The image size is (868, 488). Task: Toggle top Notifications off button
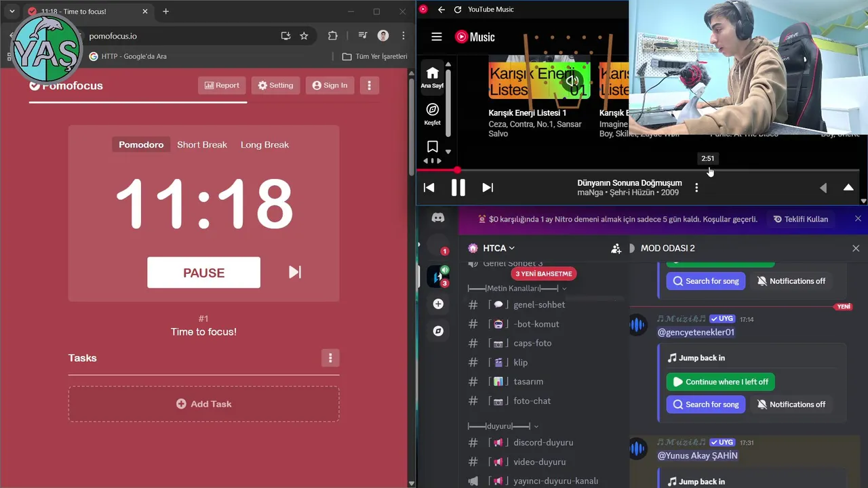click(x=791, y=281)
